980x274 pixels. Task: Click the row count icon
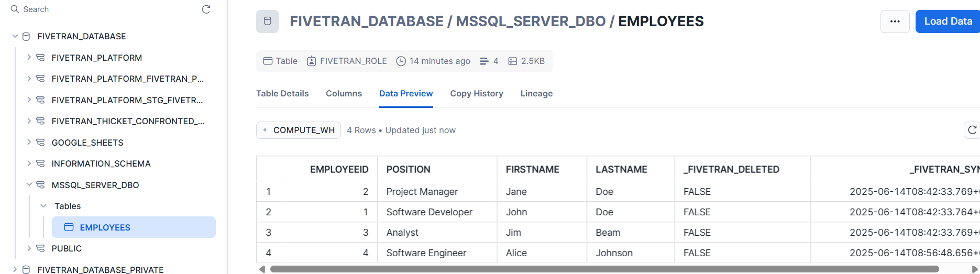[x=484, y=61]
